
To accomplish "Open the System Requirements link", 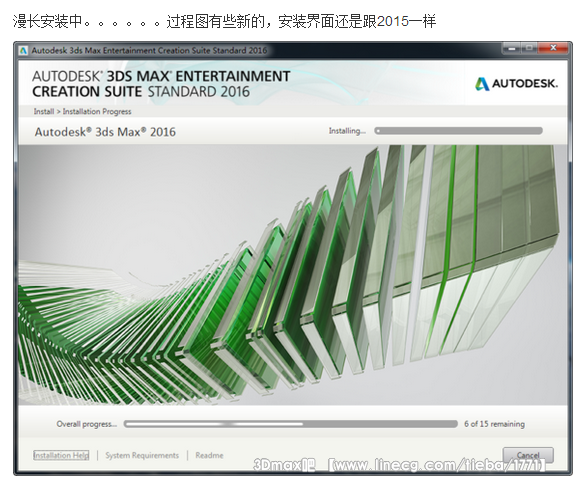I will [142, 455].
